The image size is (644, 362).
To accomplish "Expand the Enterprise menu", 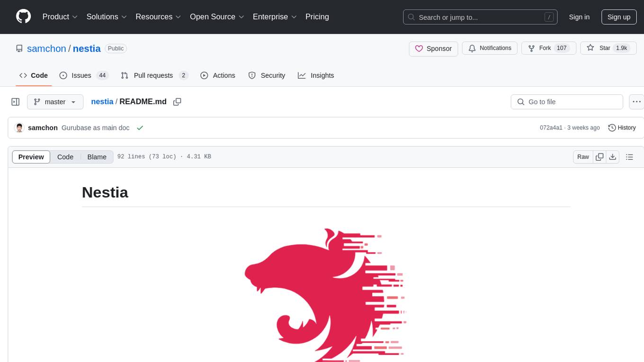I will click(275, 17).
